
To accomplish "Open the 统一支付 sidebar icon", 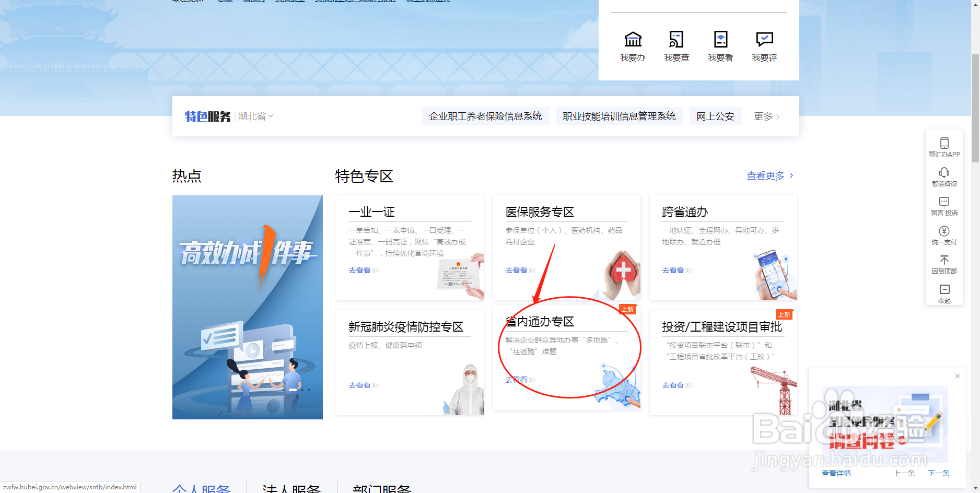I will [943, 235].
